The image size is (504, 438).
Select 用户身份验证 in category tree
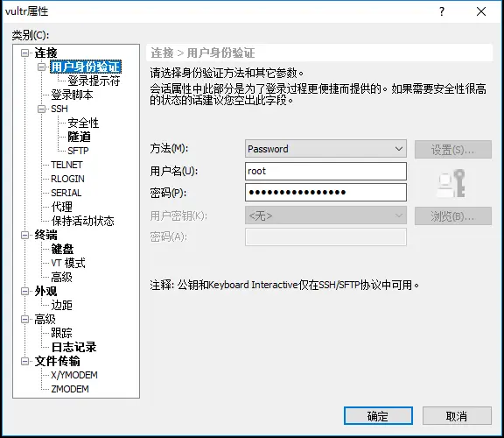pyautogui.click(x=86, y=67)
